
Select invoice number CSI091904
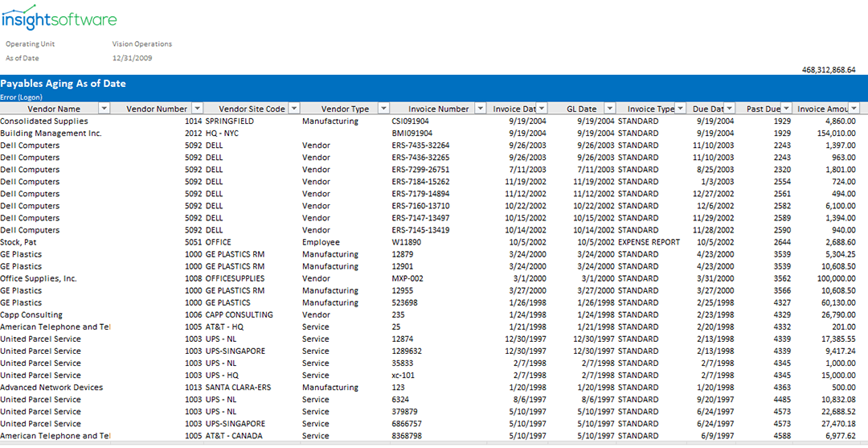coord(410,121)
